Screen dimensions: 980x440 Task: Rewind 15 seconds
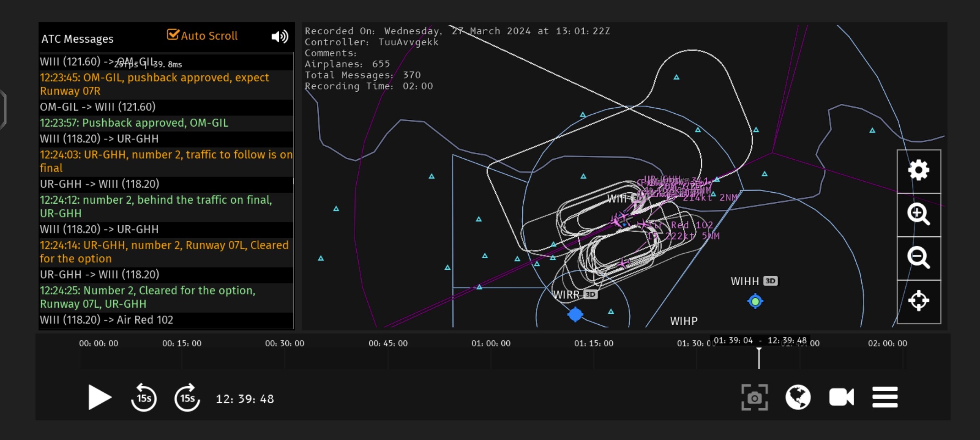(x=143, y=398)
